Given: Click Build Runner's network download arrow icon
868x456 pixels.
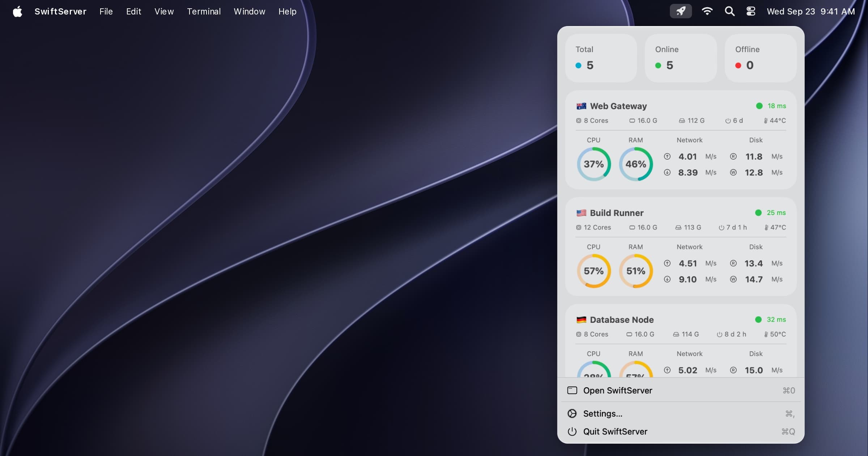Looking at the screenshot, I should click(667, 279).
